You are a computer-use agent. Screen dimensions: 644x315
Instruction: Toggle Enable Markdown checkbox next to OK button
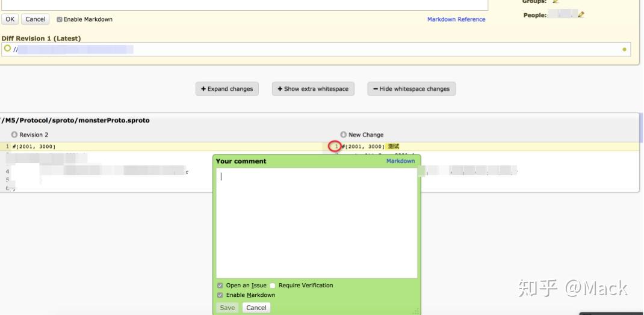(x=59, y=19)
